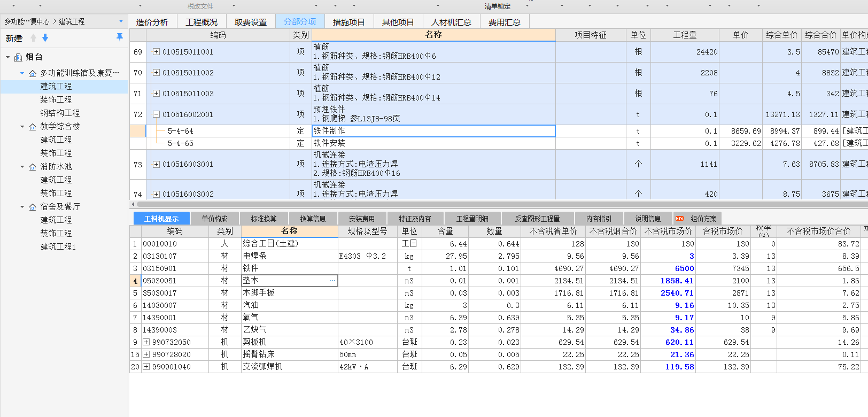Open the 清单锁定 toolbar dropdown arrow
Viewport: 868px width, 417px height.
tap(527, 6)
